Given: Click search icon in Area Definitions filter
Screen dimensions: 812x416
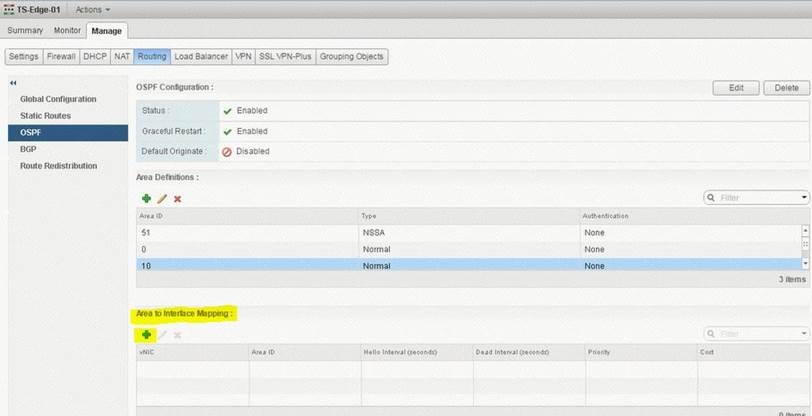Looking at the screenshot, I should tap(711, 198).
